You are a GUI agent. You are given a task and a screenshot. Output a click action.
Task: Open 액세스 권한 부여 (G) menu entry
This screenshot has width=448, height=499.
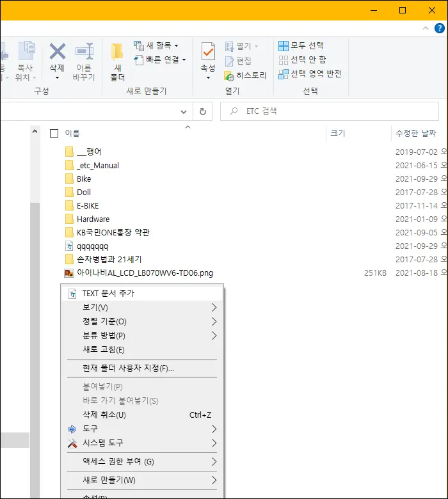tap(142, 461)
